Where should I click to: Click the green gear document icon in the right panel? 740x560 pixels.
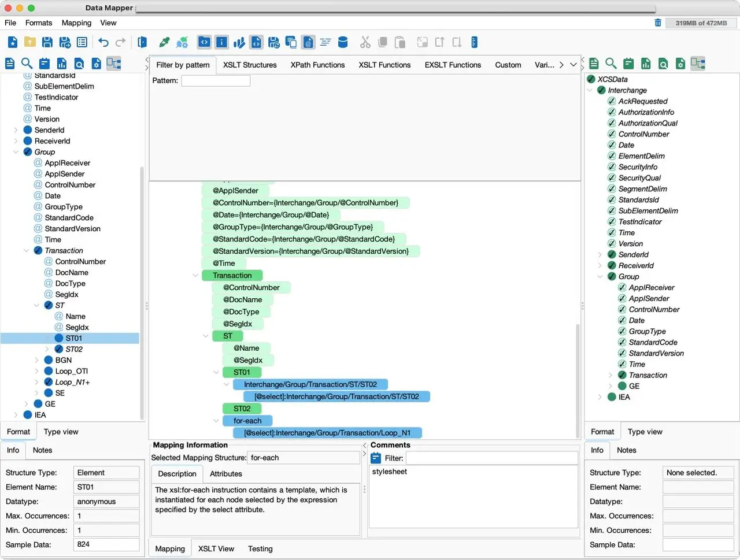coord(680,64)
